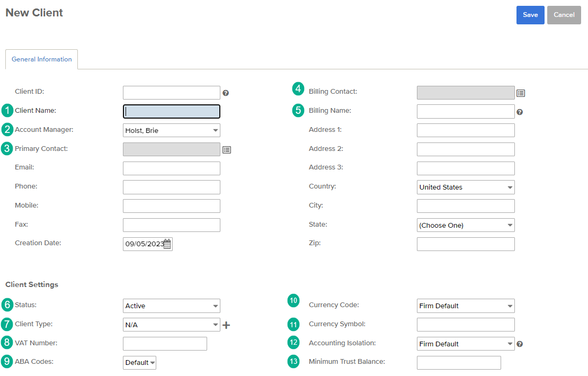Click the Currency Code label
The width and height of the screenshot is (588, 376).
click(x=334, y=305)
